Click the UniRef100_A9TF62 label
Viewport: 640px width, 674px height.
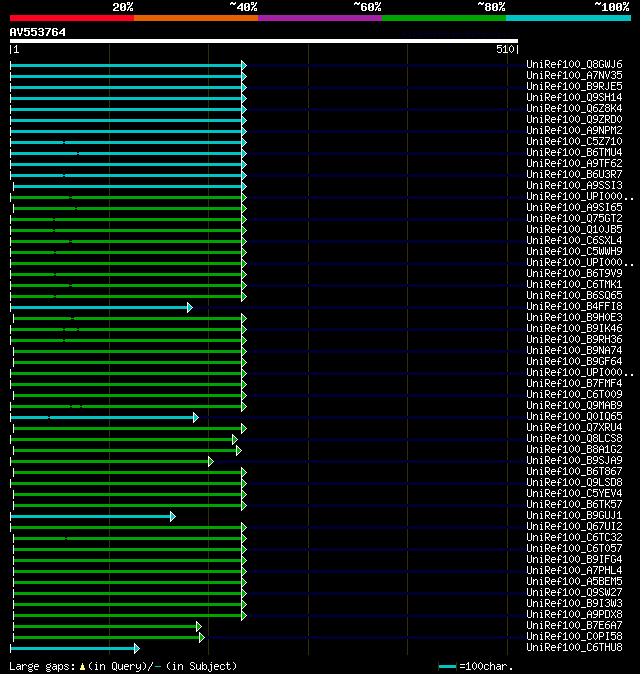click(x=574, y=164)
